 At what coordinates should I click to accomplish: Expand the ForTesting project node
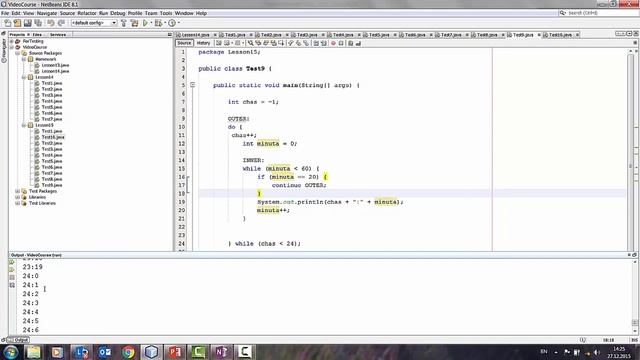click(11, 41)
